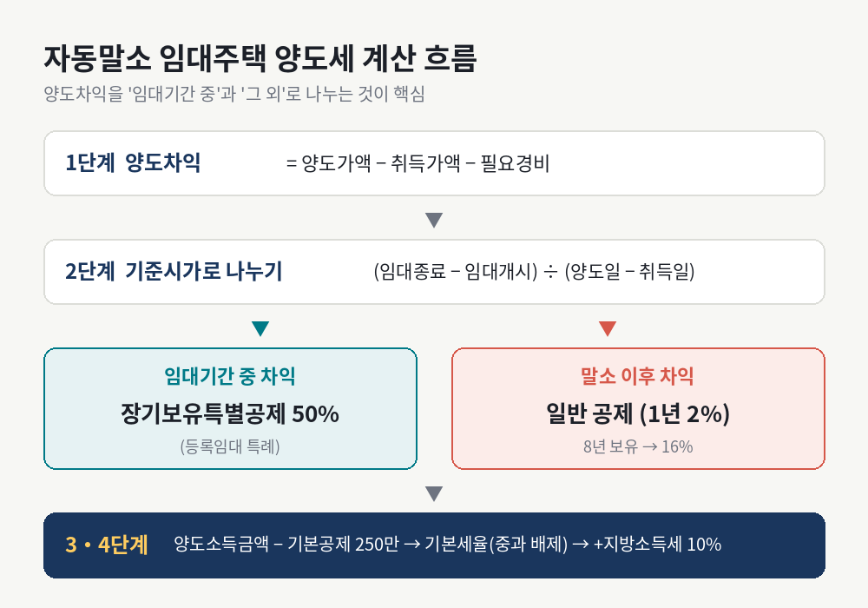Click the gray subtitle under the title
Viewport: 868px width, 608px height.
click(x=234, y=94)
